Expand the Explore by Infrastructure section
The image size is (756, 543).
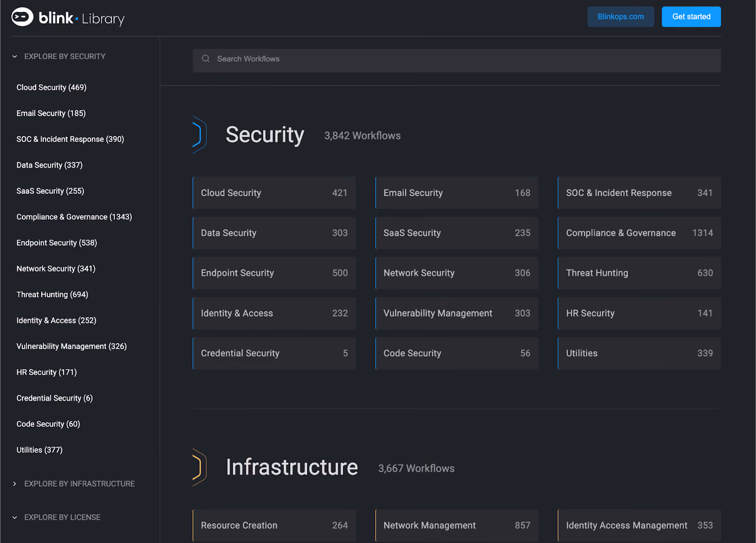15,484
